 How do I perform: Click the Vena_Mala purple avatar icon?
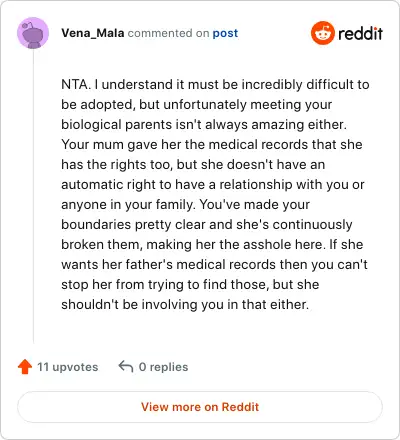[x=33, y=33]
